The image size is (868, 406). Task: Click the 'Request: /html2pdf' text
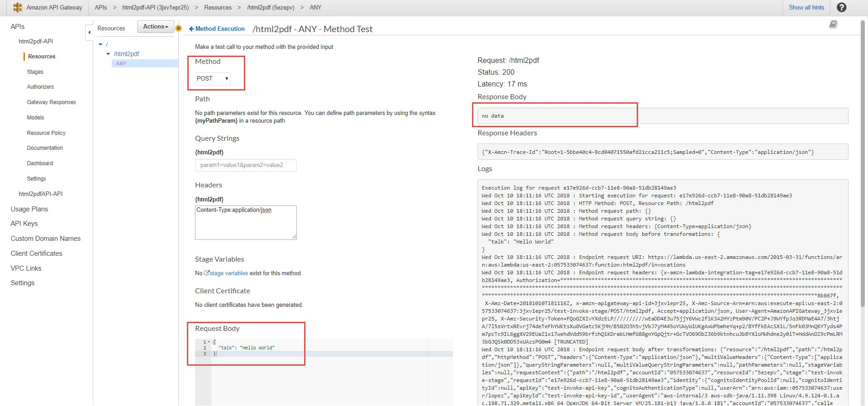[508, 61]
